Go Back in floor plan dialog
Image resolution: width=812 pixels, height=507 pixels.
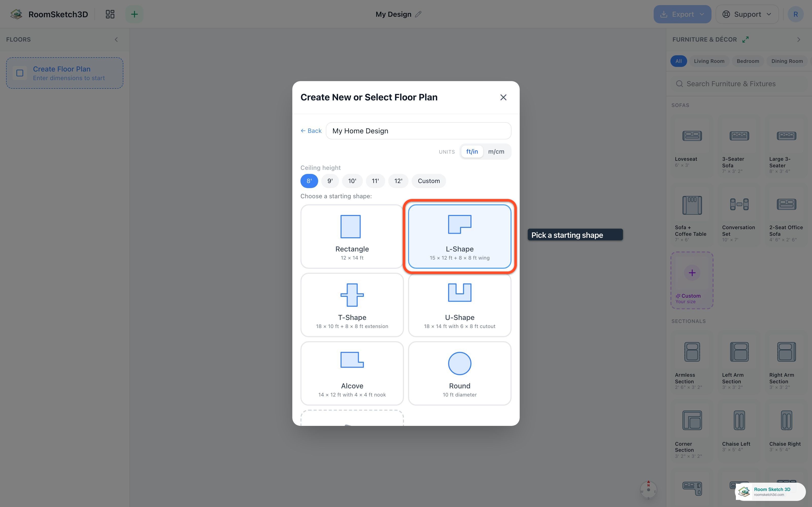pos(311,131)
